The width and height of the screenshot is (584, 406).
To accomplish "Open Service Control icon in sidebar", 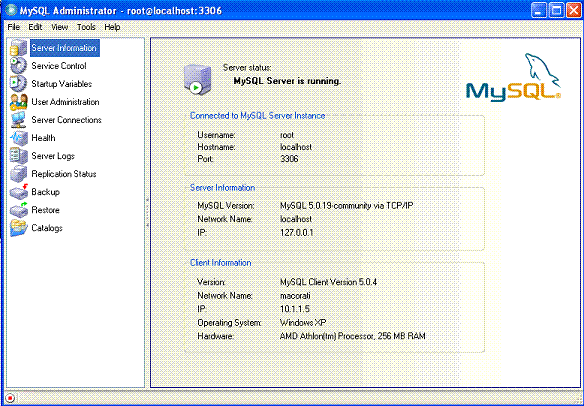I will click(x=18, y=66).
